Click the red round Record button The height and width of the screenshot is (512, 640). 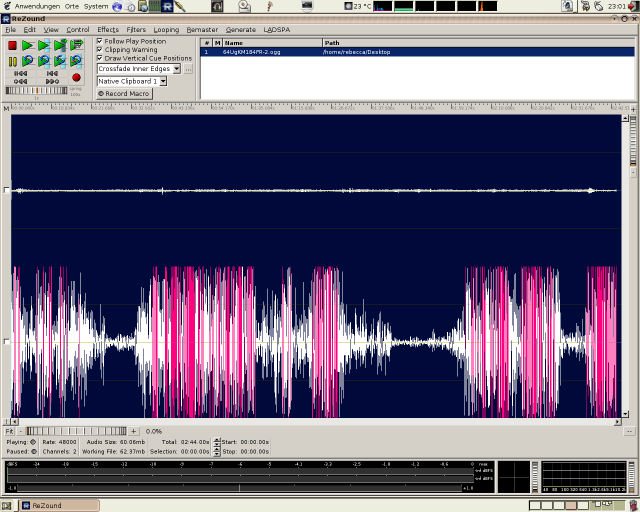76,78
